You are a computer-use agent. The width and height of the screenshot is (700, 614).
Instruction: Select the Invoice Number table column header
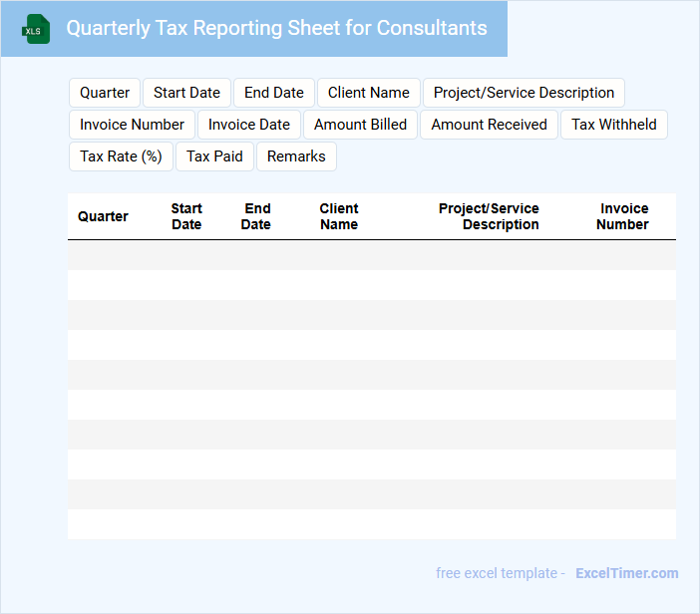[623, 216]
